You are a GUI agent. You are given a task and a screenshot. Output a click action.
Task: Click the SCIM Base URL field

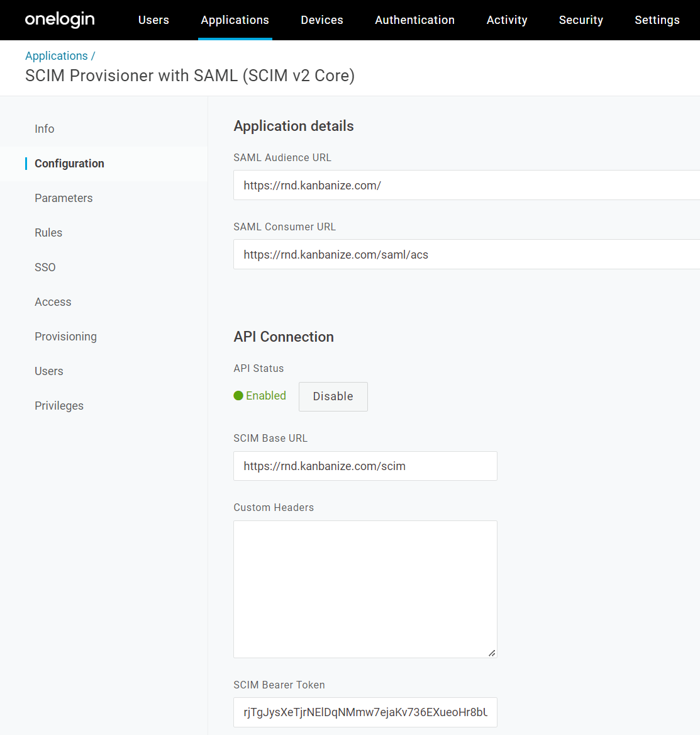click(365, 466)
